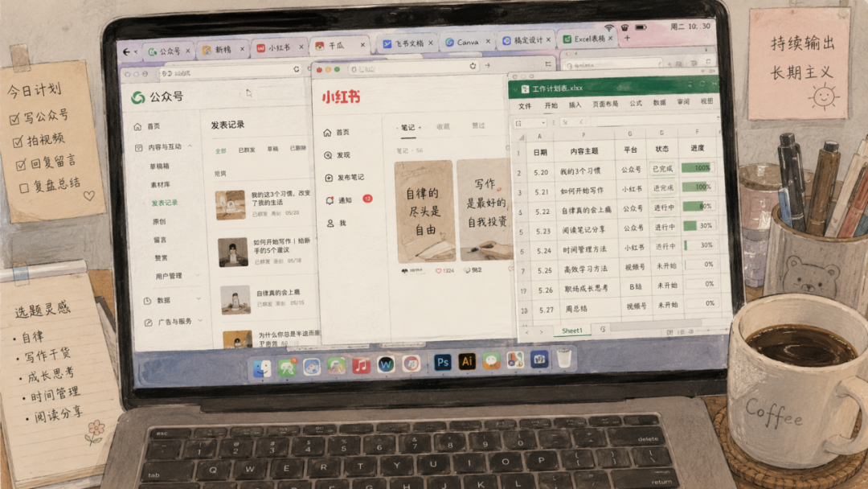Click the 广告与服务 icon in 公众号 sidebar
This screenshot has height=489, width=868.
[x=148, y=323]
